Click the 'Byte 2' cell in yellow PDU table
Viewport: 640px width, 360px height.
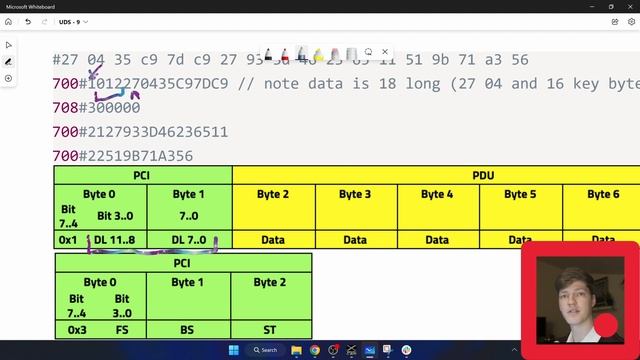click(273, 194)
